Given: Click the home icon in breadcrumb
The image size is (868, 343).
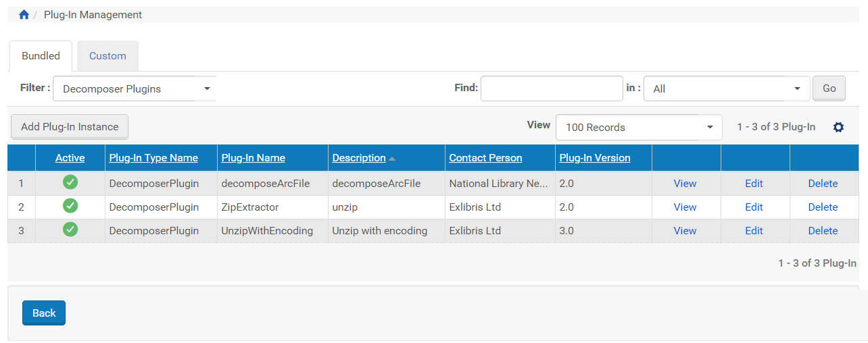Looking at the screenshot, I should click(24, 15).
